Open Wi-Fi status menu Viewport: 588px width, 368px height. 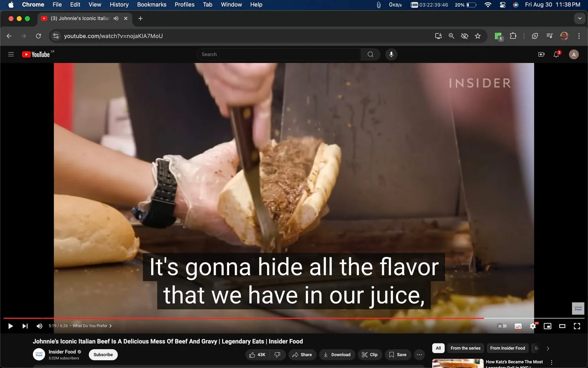488,5
